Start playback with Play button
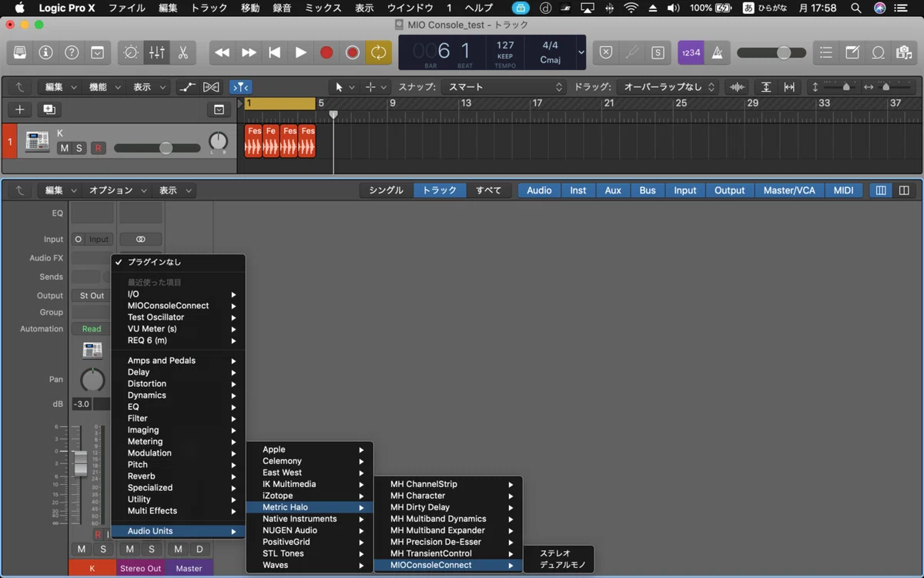This screenshot has width=924, height=578. (x=301, y=52)
